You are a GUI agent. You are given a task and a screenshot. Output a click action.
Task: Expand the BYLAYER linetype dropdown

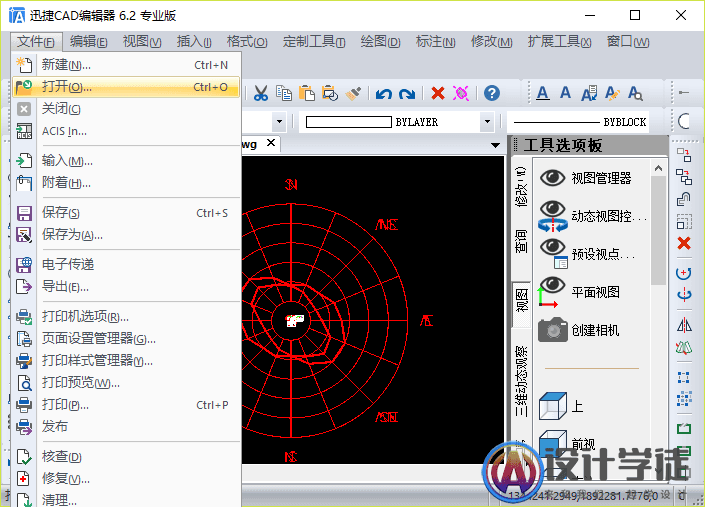(487, 122)
